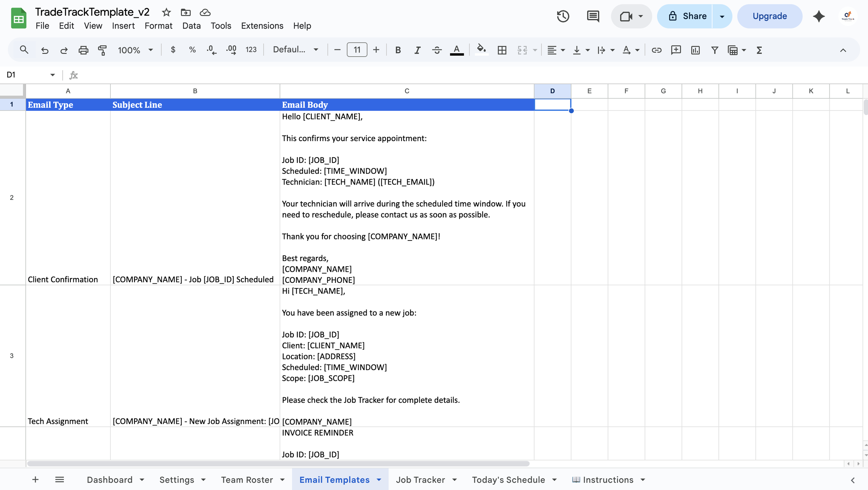This screenshot has width=868, height=490.
Task: Switch to the Job Tracker sheet tab
Action: 420,480
